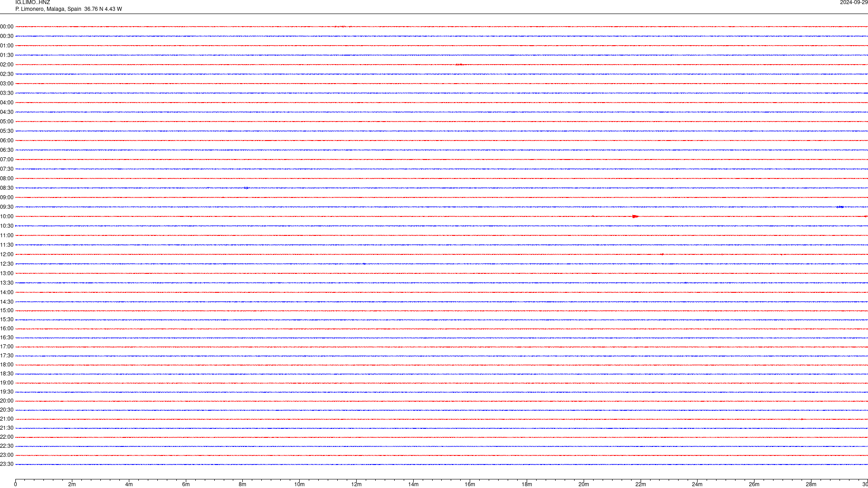
Task: Click the 00:30 time row label
Action: pyautogui.click(x=7, y=36)
